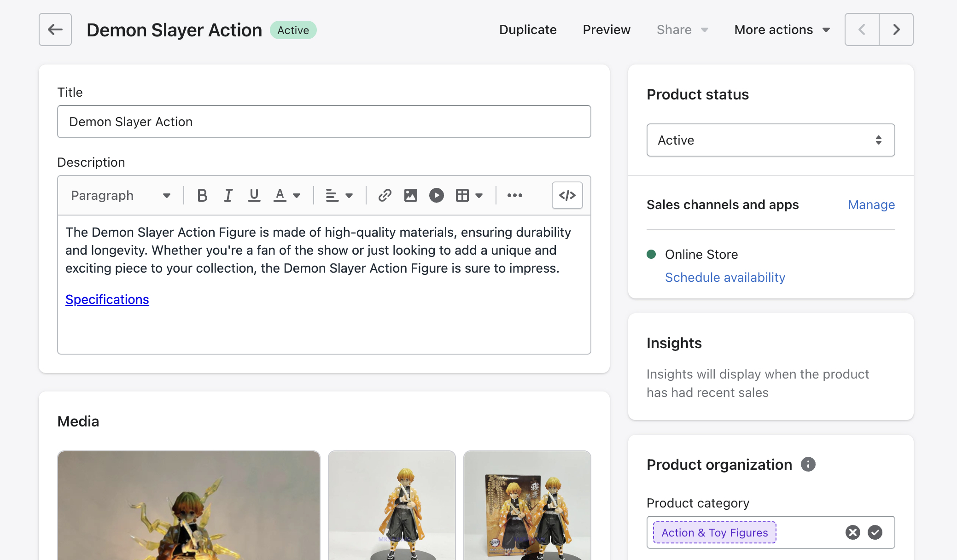This screenshot has width=957, height=560.
Task: Open the More actions menu
Action: tap(781, 29)
